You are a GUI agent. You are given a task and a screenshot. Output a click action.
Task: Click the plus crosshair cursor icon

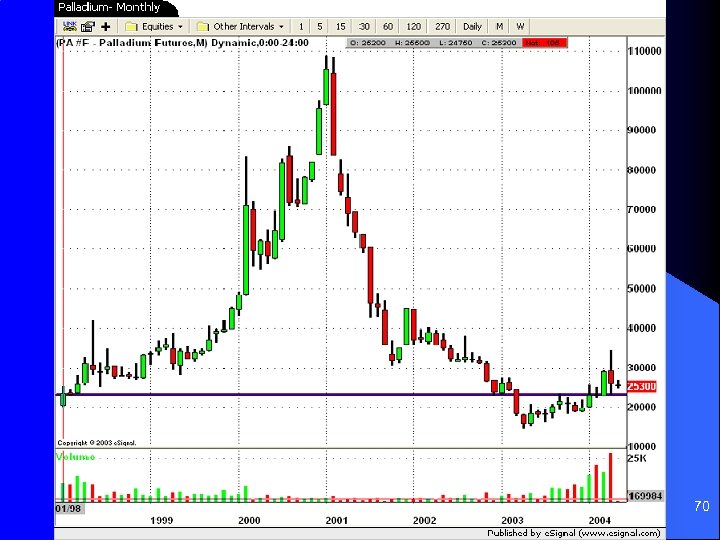106,27
